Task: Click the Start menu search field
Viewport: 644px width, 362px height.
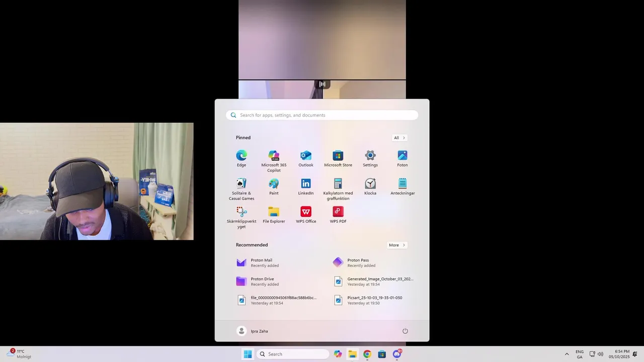Action: (x=322, y=115)
